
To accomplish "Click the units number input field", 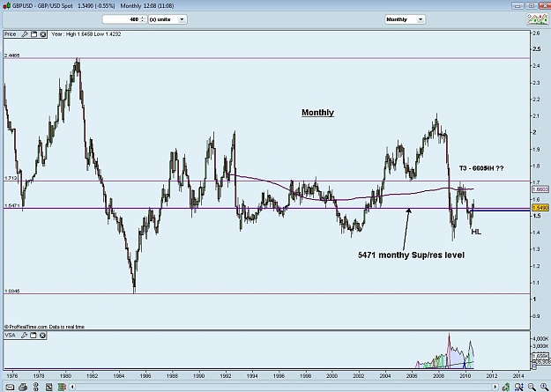I will [x=122, y=19].
